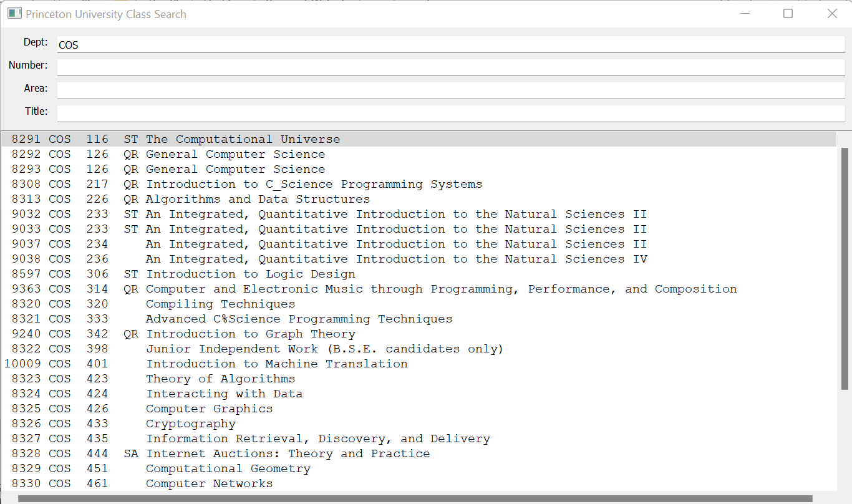
Task: Close the Class Search window
Action: pos(832,14)
